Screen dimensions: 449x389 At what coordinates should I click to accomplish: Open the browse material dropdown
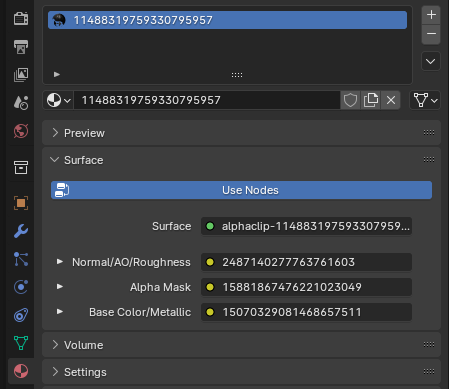point(59,100)
